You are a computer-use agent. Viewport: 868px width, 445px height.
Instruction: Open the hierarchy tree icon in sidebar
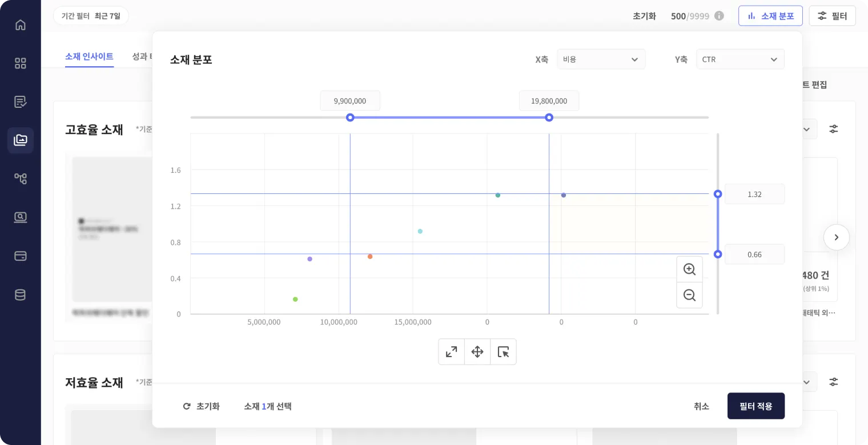(21, 179)
